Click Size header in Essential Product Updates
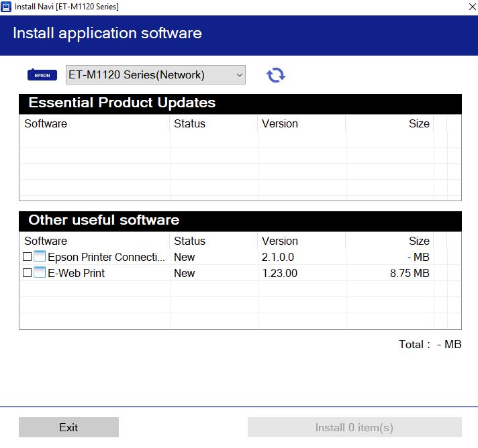The image size is (478, 448). (x=419, y=123)
